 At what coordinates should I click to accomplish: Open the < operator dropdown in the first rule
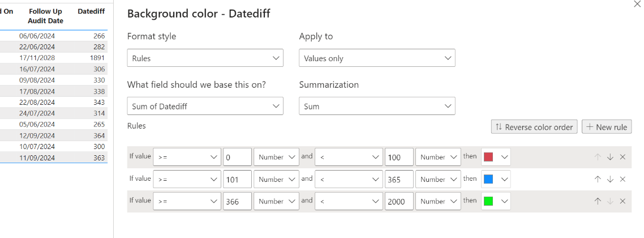tap(349, 157)
